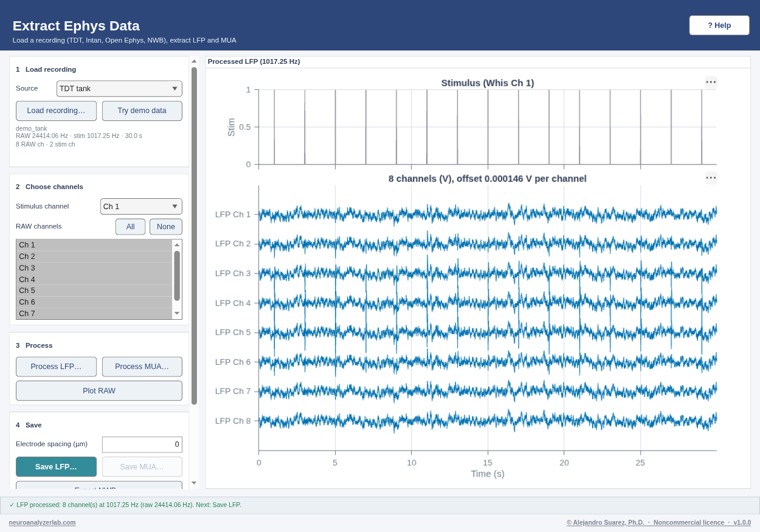Open the Source dropdown showing TDT tank

[x=119, y=89]
